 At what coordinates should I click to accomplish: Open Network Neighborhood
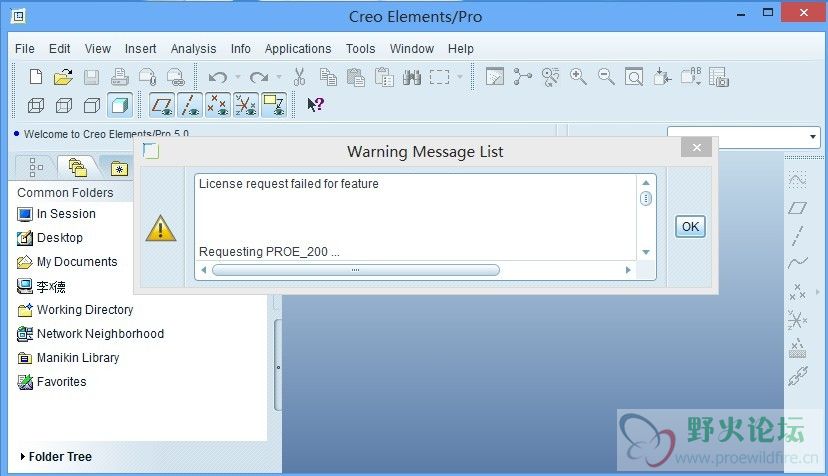(x=90, y=334)
